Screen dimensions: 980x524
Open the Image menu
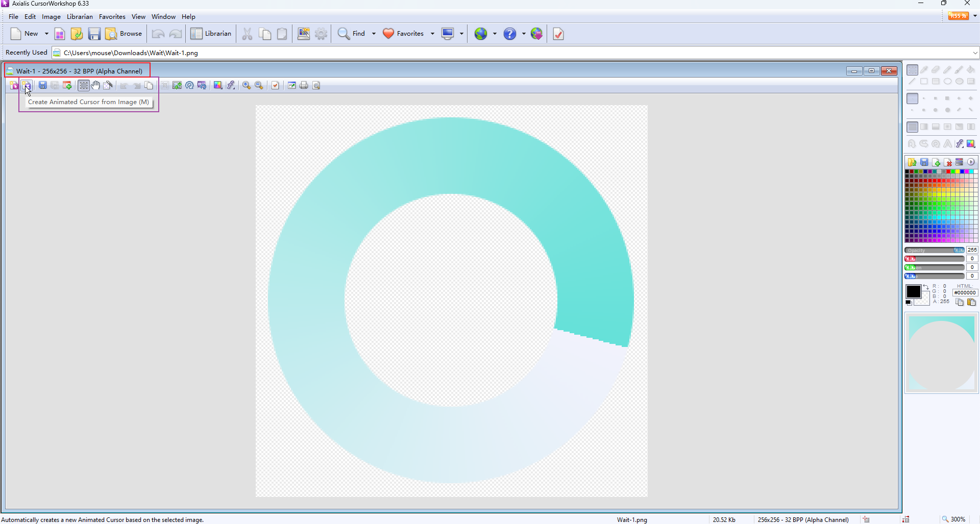point(51,17)
